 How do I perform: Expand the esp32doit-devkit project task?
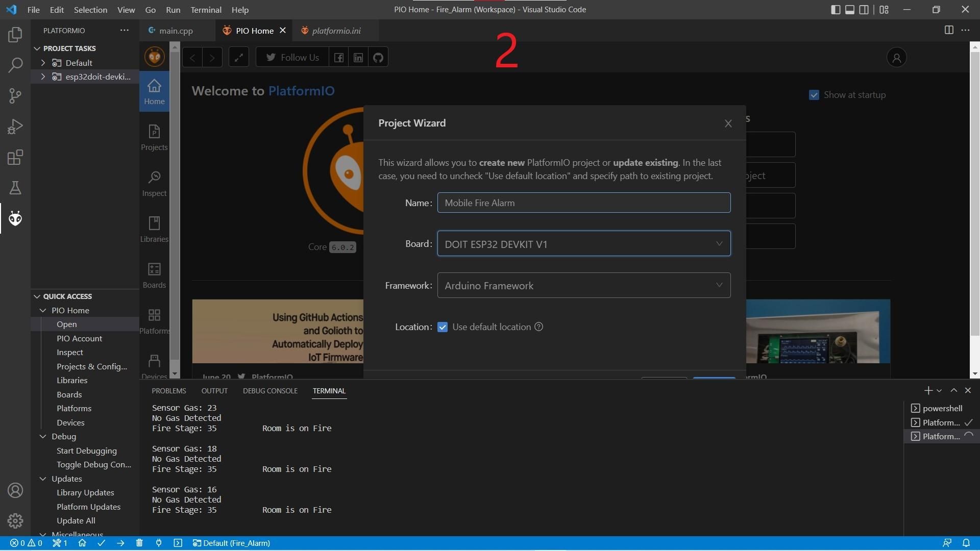(43, 77)
